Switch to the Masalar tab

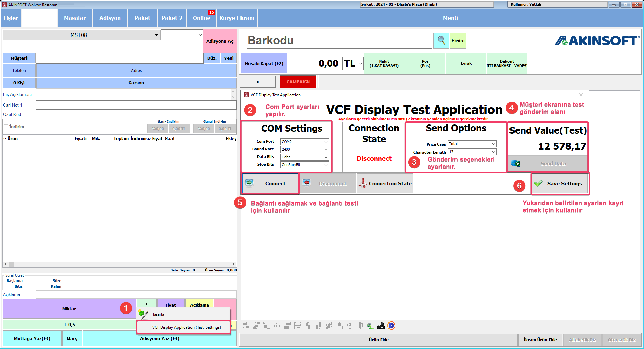[75, 18]
